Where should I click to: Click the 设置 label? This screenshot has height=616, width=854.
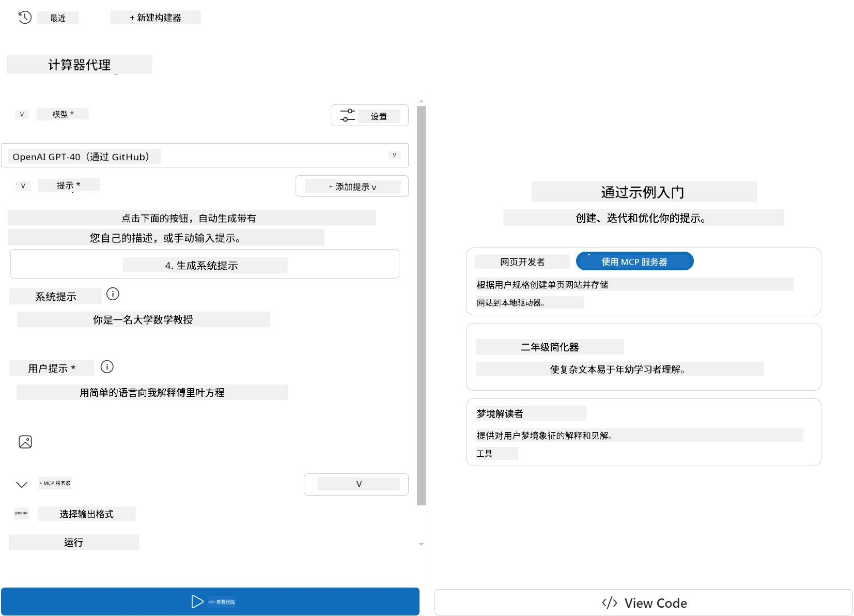tap(379, 116)
